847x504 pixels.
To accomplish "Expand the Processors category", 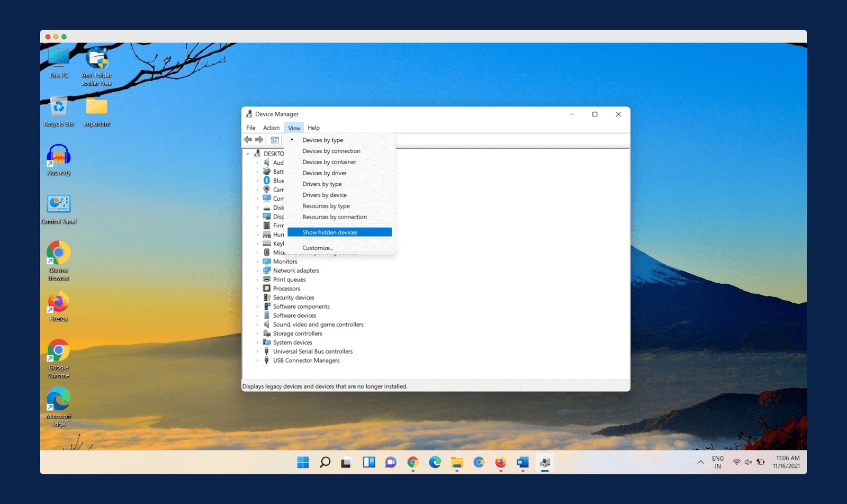I will (258, 289).
